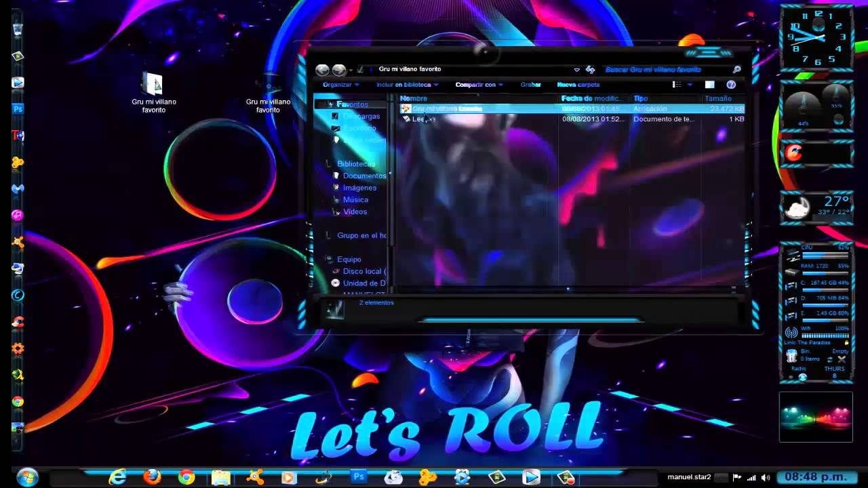The width and height of the screenshot is (868, 488).
Task: Open the orange media player taskbar icon
Action: tap(290, 477)
